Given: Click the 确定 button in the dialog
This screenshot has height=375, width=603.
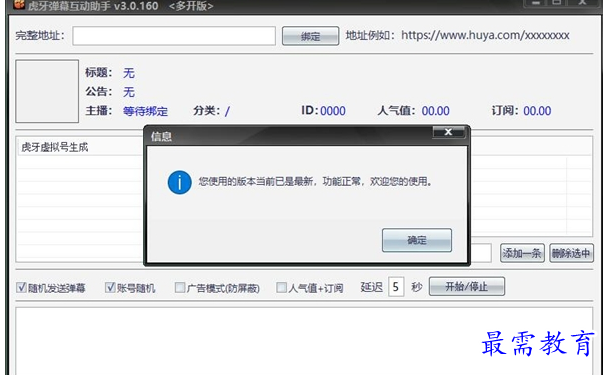Looking at the screenshot, I should tap(416, 240).
